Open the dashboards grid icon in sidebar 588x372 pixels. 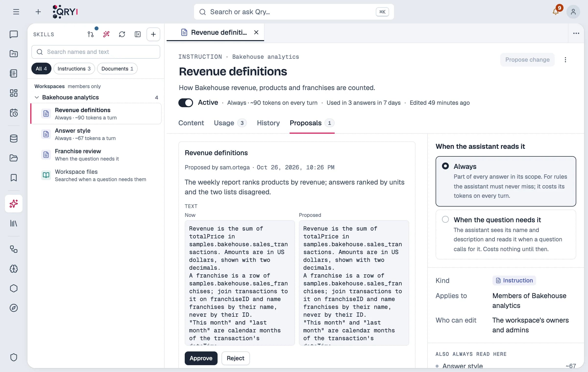[14, 93]
